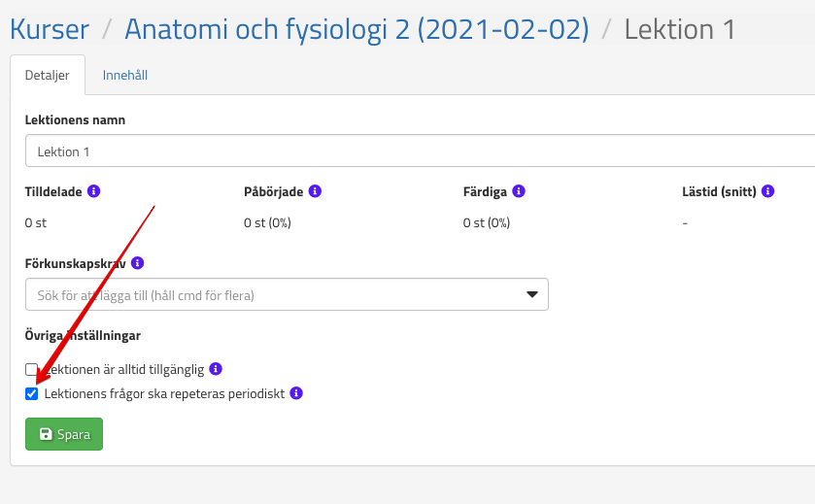This screenshot has height=504, width=815.
Task: Click label text 'Lektionens frågor ska repeteras periodiskt'
Action: pos(164,393)
